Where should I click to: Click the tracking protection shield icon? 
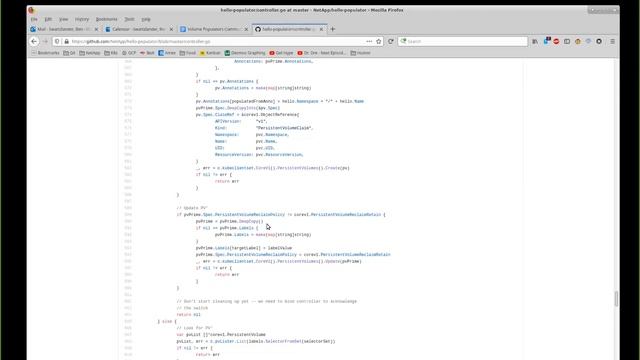pos(58,41)
